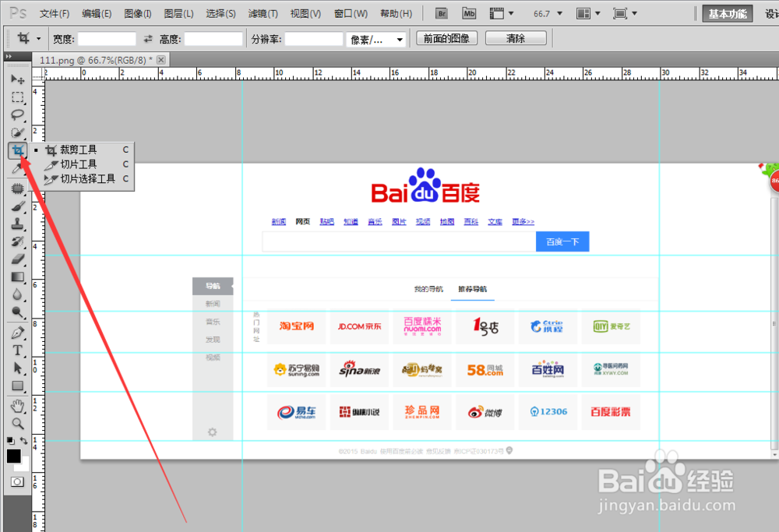Screen dimensions: 779x532
Task: Choose 切片工具 from the flyout
Action: pyautogui.click(x=82, y=164)
